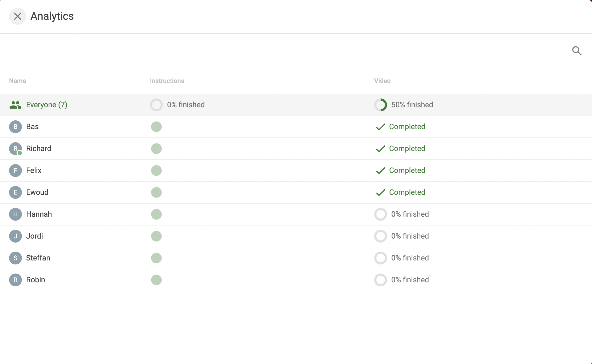This screenshot has height=364, width=592.
Task: Click Richard's avatar icon
Action: click(15, 149)
